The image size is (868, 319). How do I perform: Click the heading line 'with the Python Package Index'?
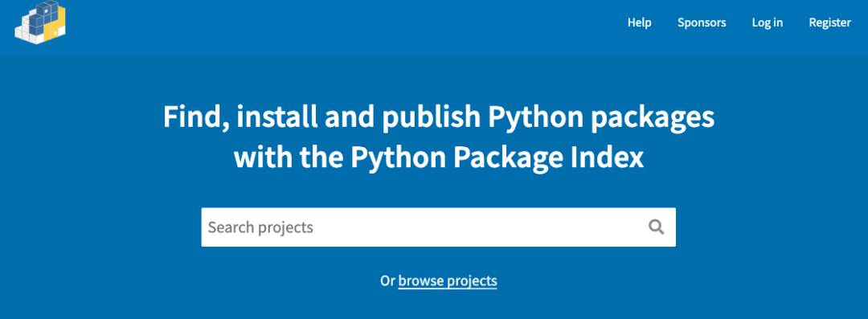pyautogui.click(x=439, y=157)
